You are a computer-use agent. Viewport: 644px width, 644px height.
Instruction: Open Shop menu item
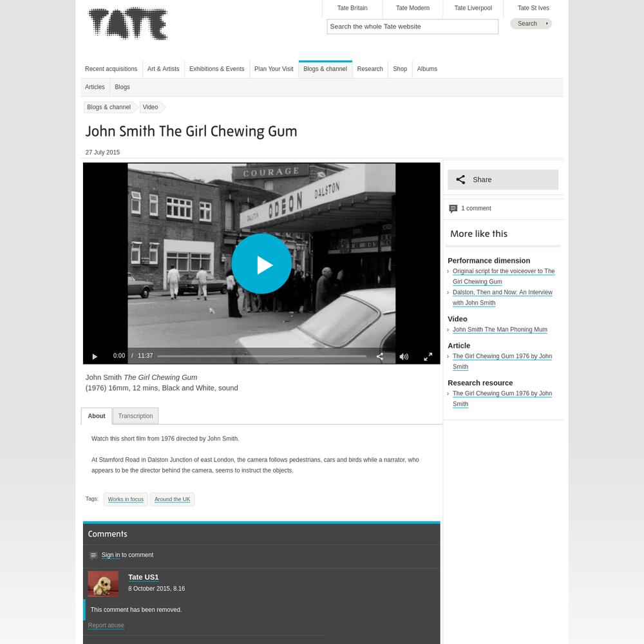(x=400, y=69)
